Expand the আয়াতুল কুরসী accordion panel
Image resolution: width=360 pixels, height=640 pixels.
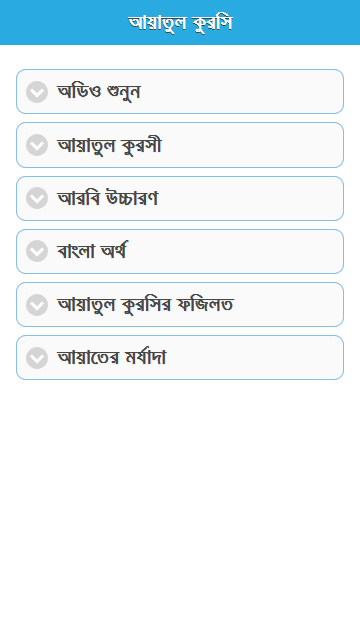tap(180, 145)
